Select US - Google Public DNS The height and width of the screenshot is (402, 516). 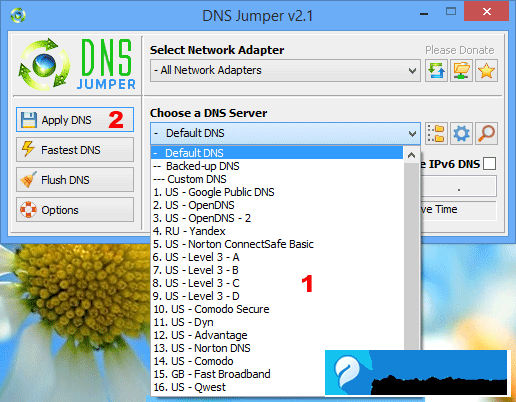(277, 192)
